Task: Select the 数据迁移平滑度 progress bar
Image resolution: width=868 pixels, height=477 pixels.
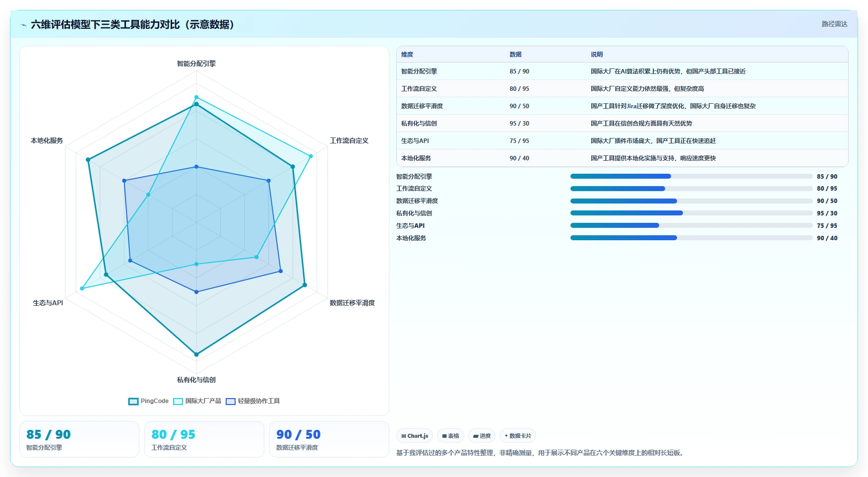Action: [691, 201]
